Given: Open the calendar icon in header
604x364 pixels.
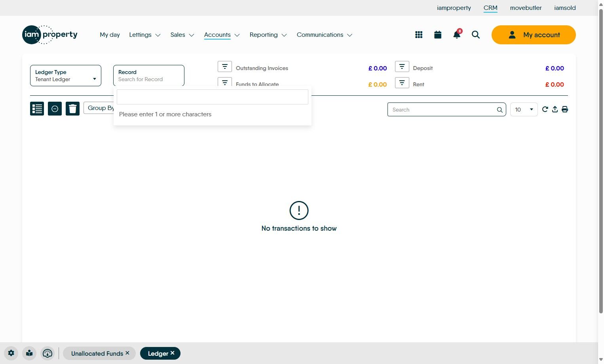Looking at the screenshot, I should coord(438,35).
